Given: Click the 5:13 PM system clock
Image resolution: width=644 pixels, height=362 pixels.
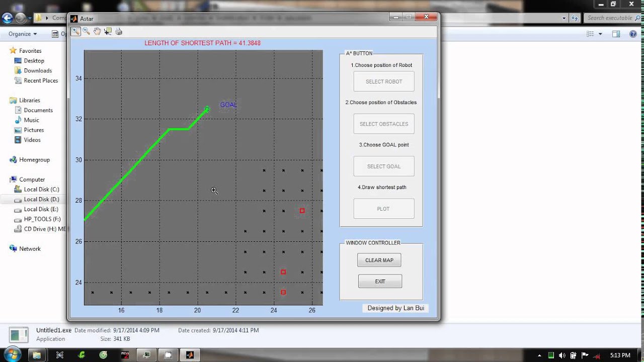Looking at the screenshot, I should point(620,355).
